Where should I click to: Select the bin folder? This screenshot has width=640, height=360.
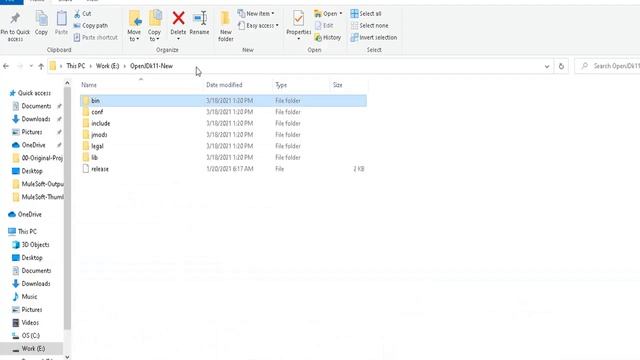pyautogui.click(x=223, y=100)
